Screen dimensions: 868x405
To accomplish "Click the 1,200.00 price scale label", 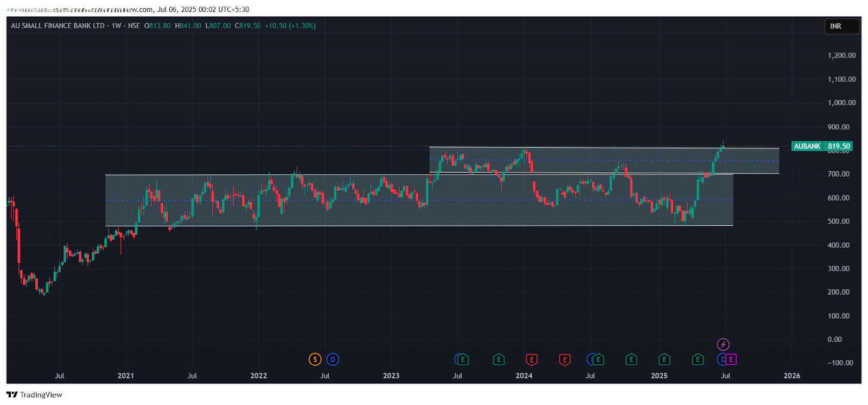I will pos(842,55).
